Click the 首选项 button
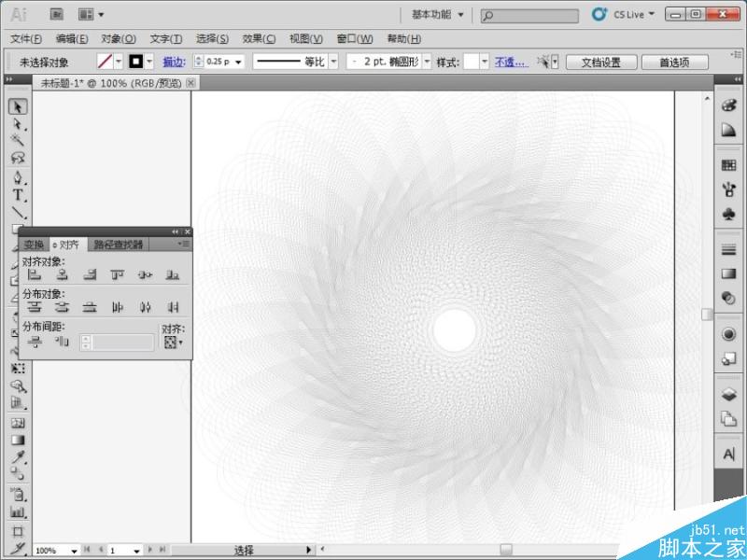 click(674, 63)
